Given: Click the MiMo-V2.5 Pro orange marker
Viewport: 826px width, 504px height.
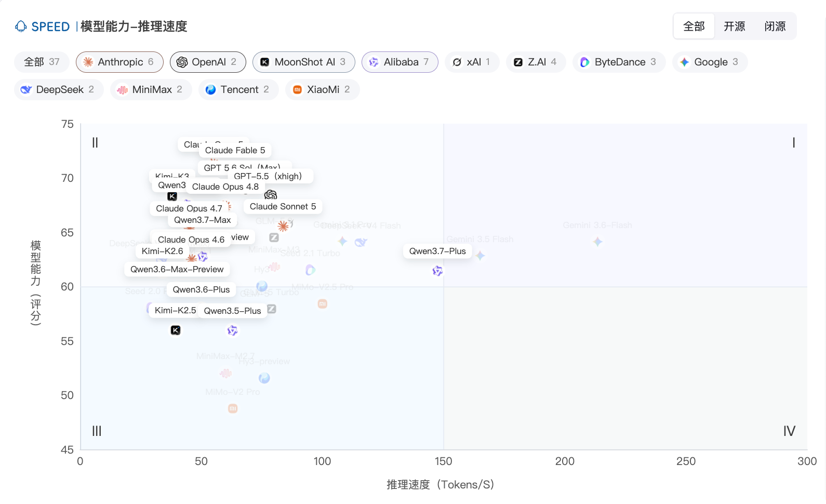Looking at the screenshot, I should click(323, 304).
